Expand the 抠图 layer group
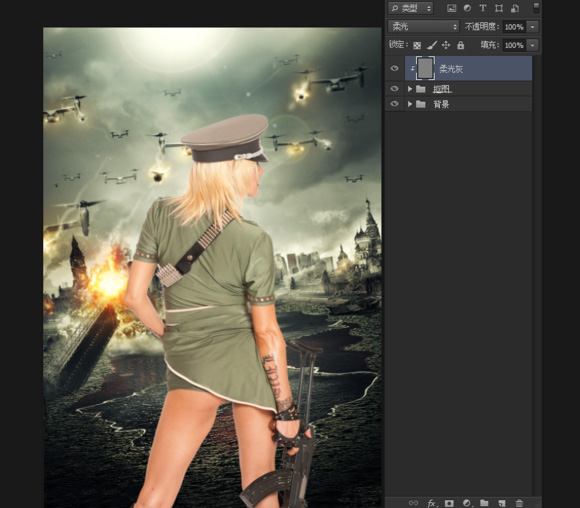 click(409, 89)
